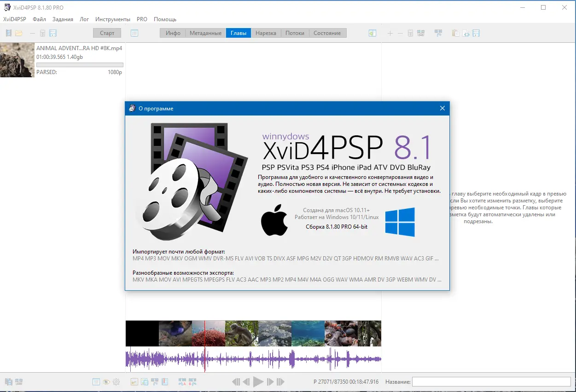Viewport: 576px width, 392px height.
Task: Click the bottom list view icon
Action: coord(96,381)
